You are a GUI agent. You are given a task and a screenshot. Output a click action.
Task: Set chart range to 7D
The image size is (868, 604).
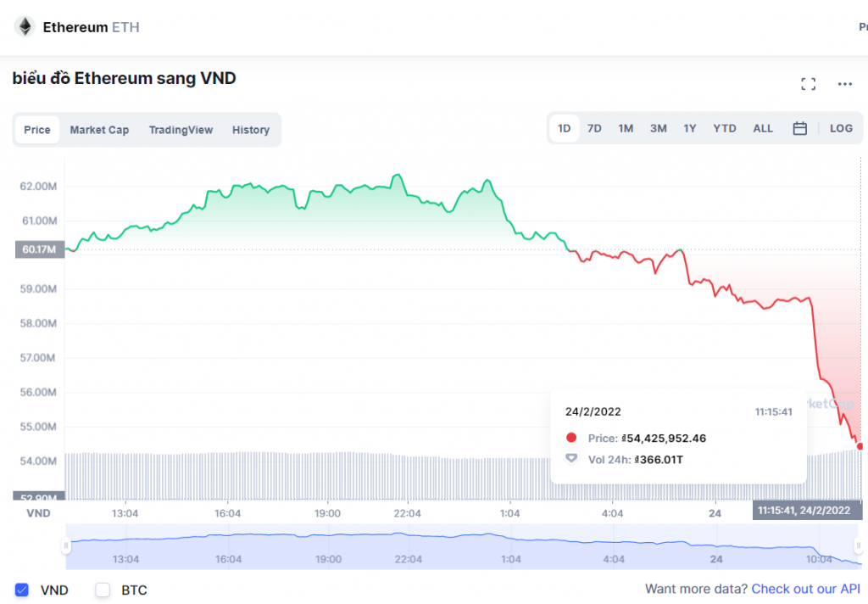click(594, 129)
